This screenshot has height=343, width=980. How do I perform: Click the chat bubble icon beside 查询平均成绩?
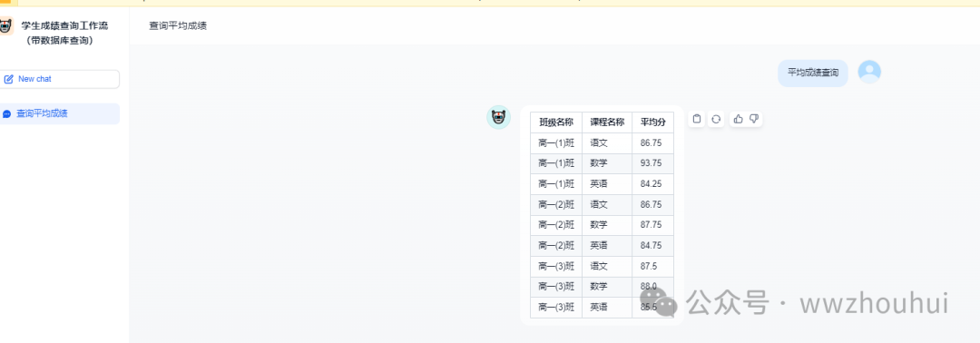[x=7, y=114]
